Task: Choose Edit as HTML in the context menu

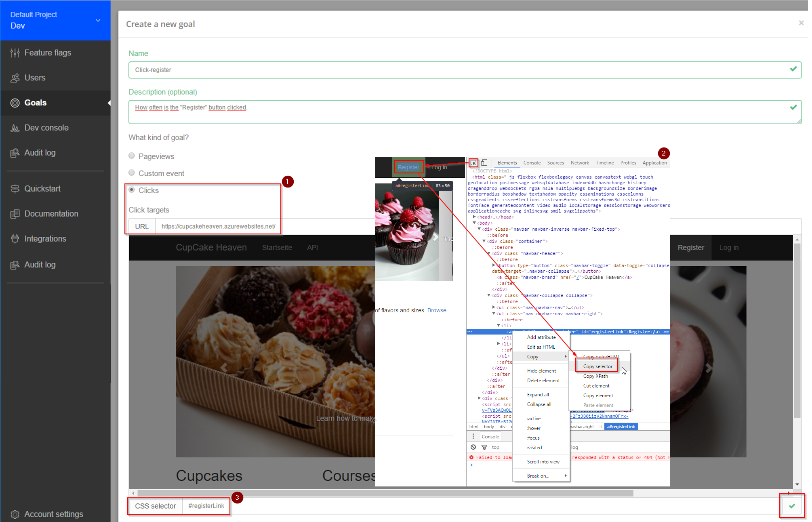Action: coord(541,347)
